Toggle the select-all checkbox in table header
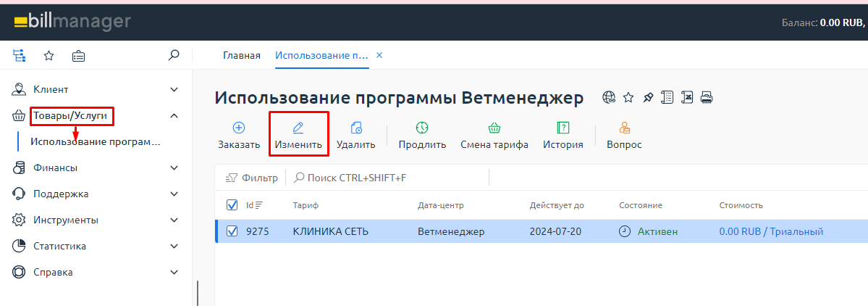This screenshot has height=306, width=868. tap(232, 205)
